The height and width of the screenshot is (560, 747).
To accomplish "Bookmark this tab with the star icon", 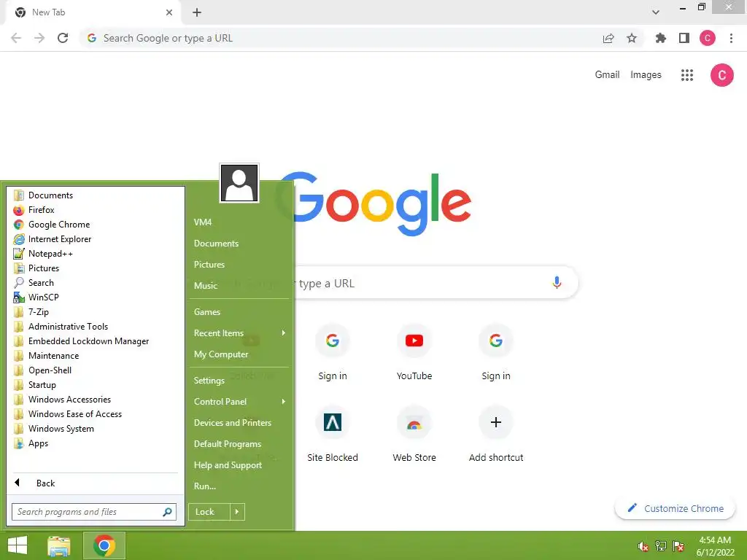I will [632, 38].
